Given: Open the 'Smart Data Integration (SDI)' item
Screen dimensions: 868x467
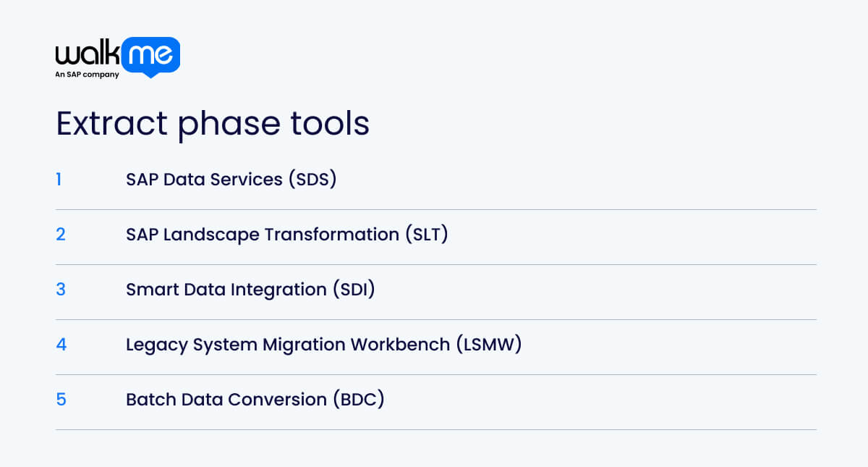Looking at the screenshot, I should (250, 289).
